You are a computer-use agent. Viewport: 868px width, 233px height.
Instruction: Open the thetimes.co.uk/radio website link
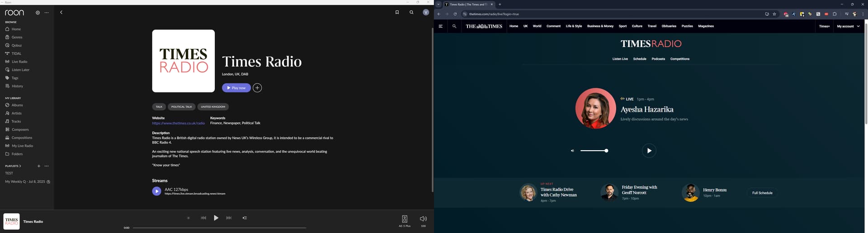coord(178,123)
